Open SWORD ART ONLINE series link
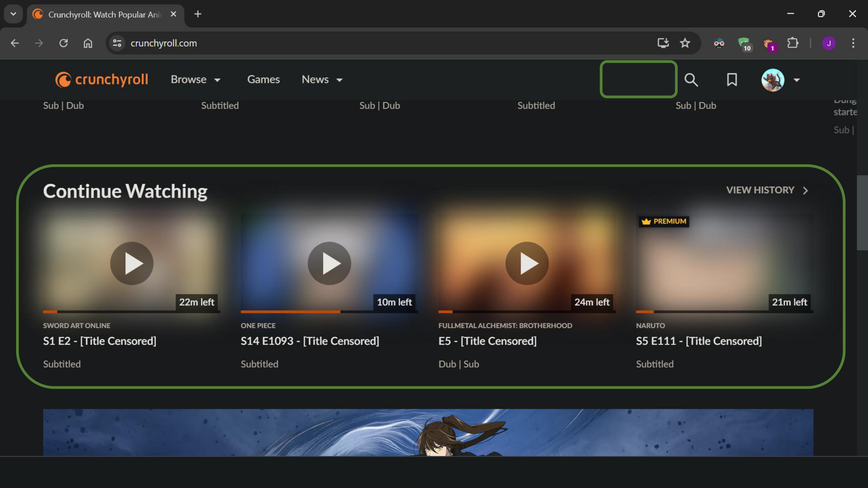 pyautogui.click(x=76, y=326)
